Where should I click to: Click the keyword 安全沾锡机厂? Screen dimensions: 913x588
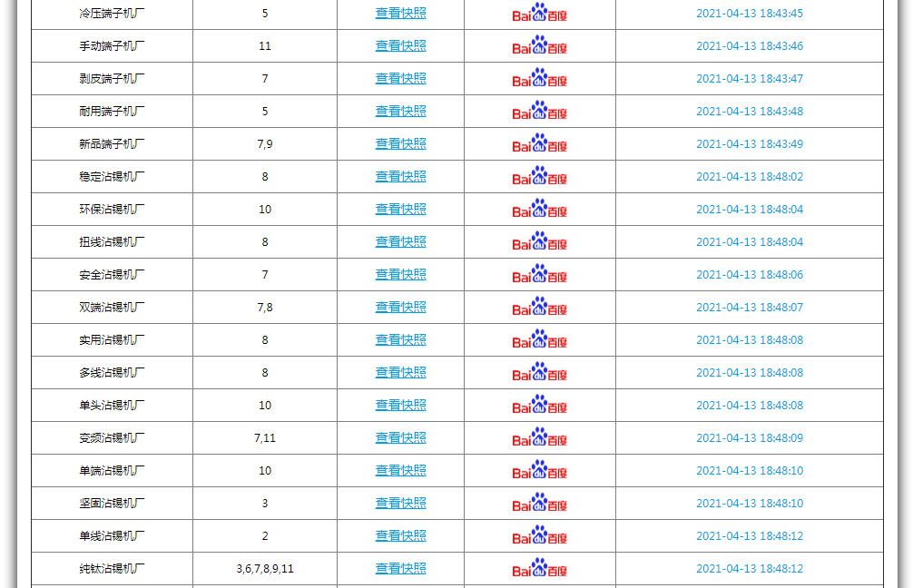[112, 274]
